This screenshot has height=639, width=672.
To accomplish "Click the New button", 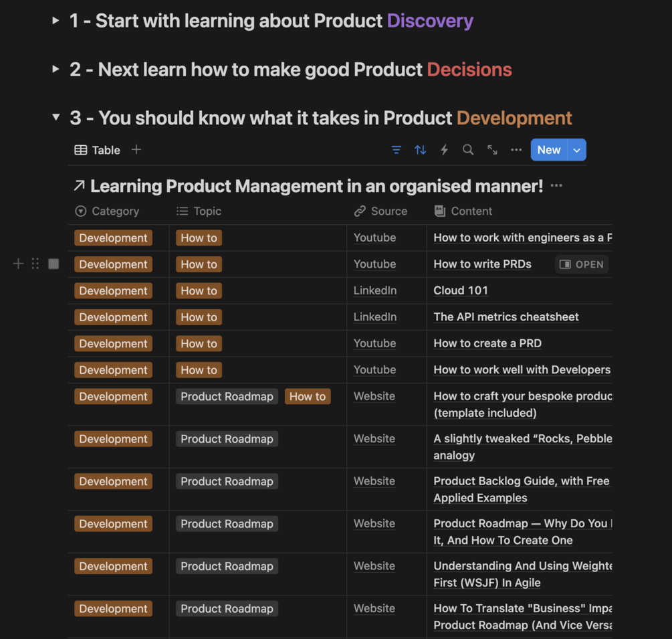I will pos(548,150).
